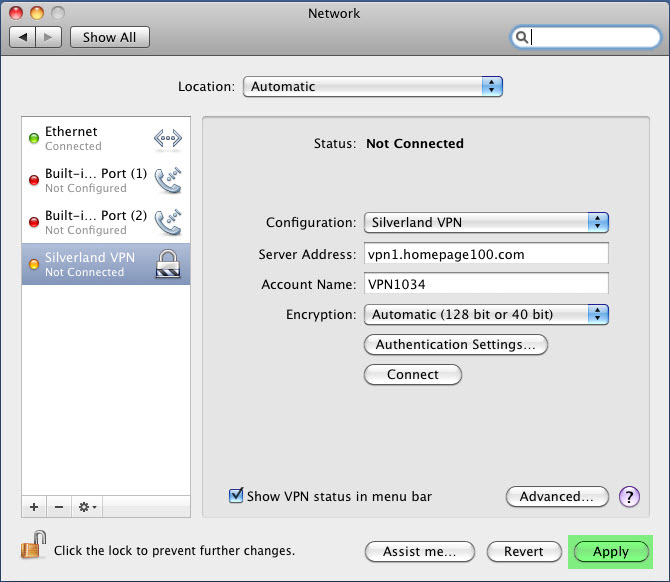Click the search magnifier icon

pyautogui.click(x=521, y=37)
